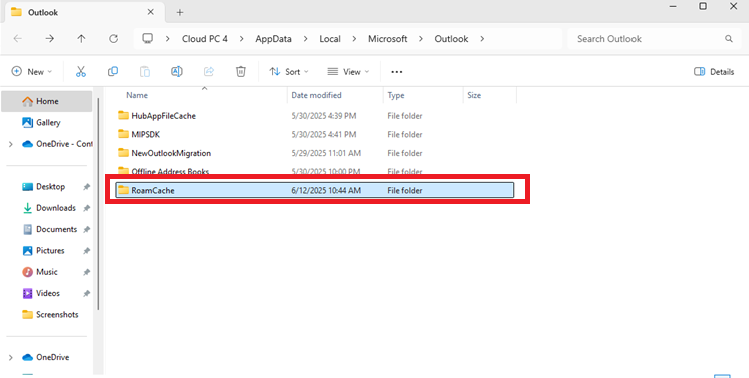Expand chevron after Microsoft breadcrumb
The height and width of the screenshot is (378, 749).
tap(421, 39)
